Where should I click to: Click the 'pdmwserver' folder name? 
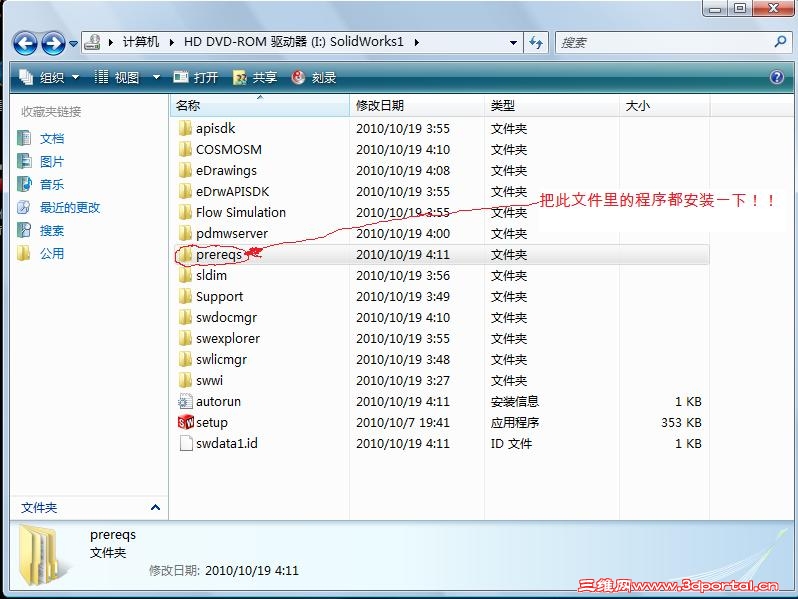pyautogui.click(x=232, y=234)
